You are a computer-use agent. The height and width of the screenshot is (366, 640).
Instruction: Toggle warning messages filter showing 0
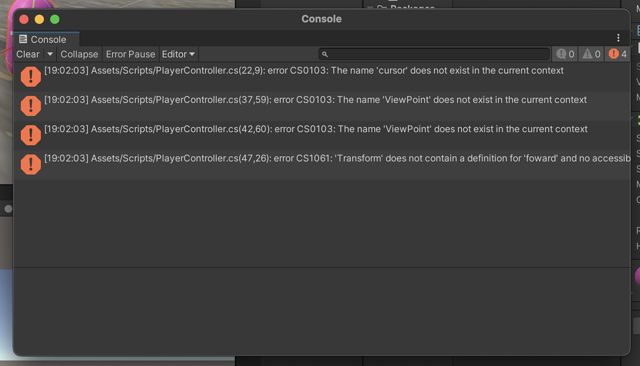pyautogui.click(x=591, y=54)
